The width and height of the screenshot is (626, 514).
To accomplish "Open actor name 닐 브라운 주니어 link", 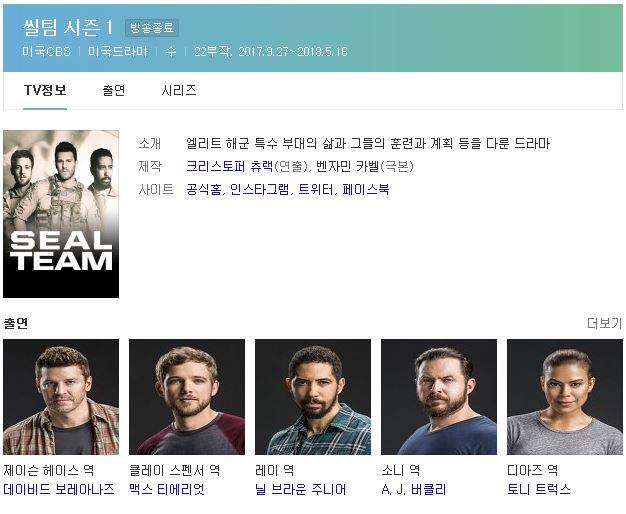I will point(301,489).
